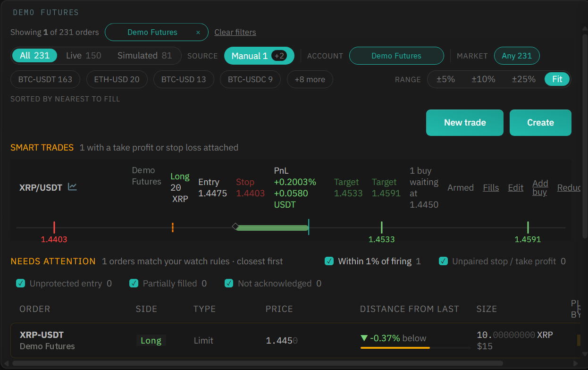Image resolution: width=588 pixels, height=370 pixels.
Task: Filter by BTC-USD 13 market chip
Action: click(x=184, y=79)
